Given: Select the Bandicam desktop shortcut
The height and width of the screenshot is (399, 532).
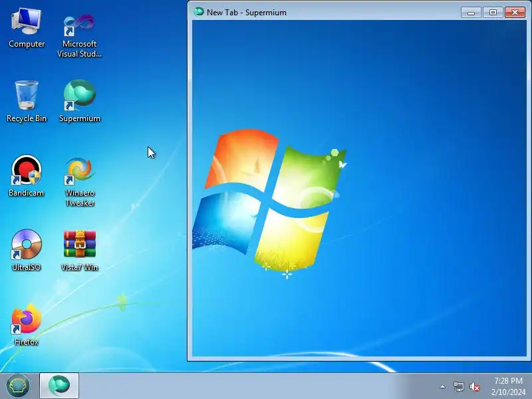Looking at the screenshot, I should point(27,176).
